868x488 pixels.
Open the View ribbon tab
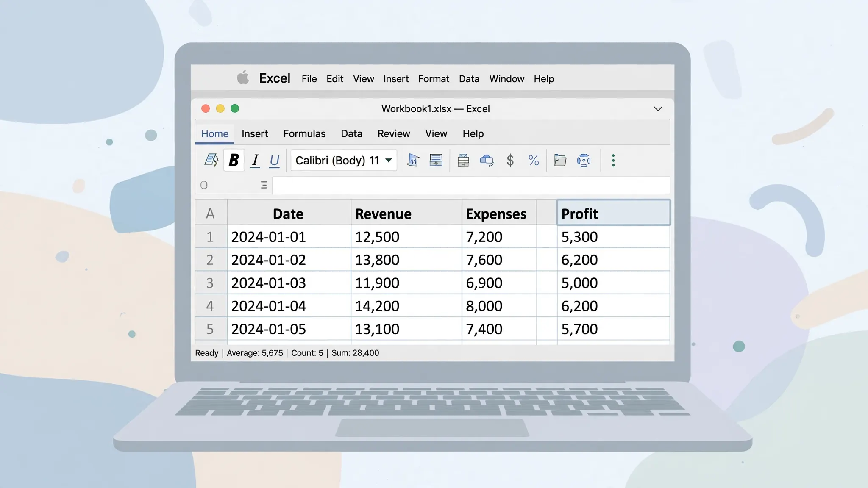436,134
